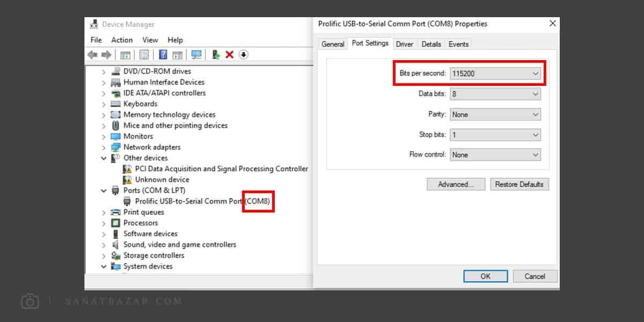Close the COM8 Properties dialog

click(553, 24)
